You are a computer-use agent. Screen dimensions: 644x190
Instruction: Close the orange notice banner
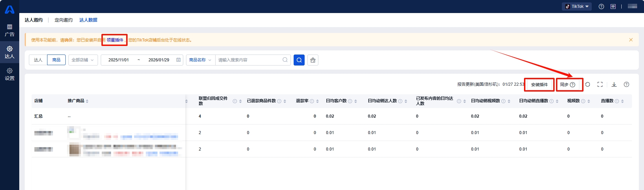[631, 40]
